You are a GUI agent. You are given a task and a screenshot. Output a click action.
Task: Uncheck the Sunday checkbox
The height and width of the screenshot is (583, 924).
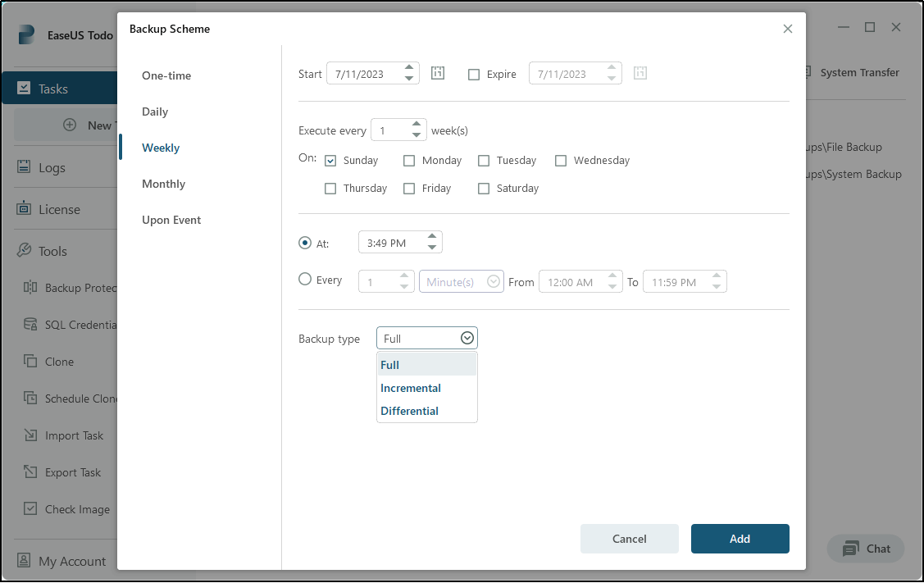(330, 161)
